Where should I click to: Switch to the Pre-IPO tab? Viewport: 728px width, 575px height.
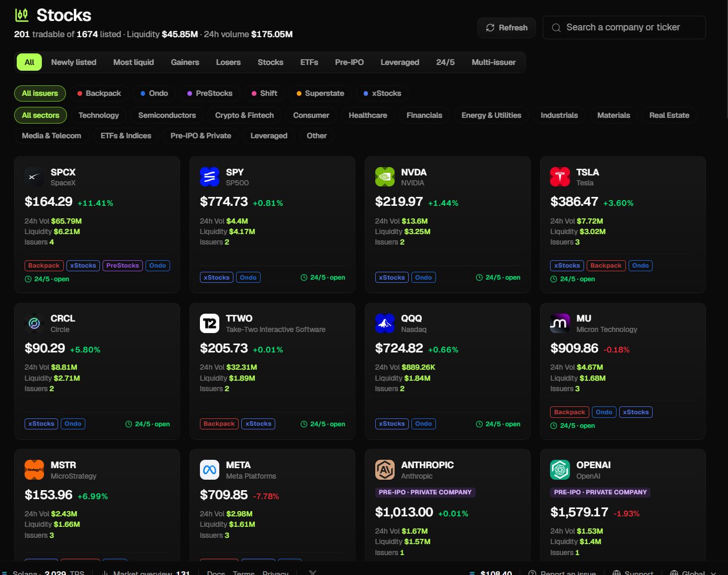pyautogui.click(x=349, y=62)
